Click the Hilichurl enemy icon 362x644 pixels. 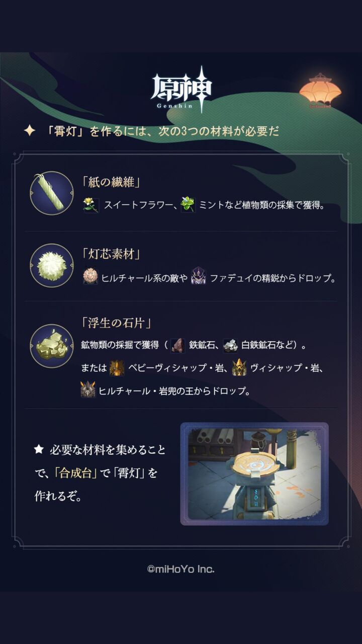(x=90, y=277)
